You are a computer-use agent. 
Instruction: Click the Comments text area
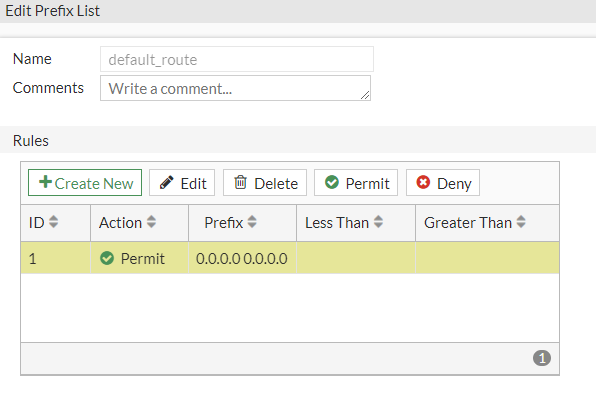tap(235, 88)
